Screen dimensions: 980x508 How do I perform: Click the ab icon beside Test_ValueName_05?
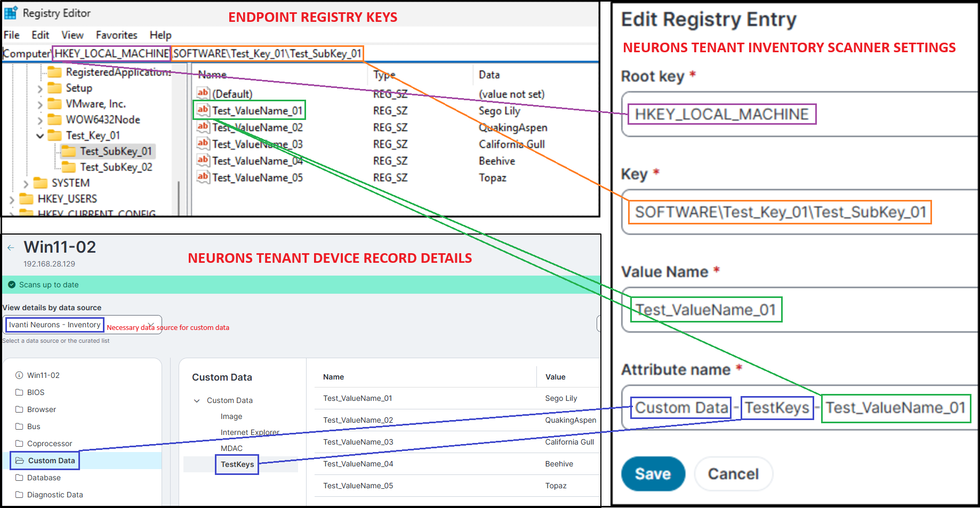point(203,177)
